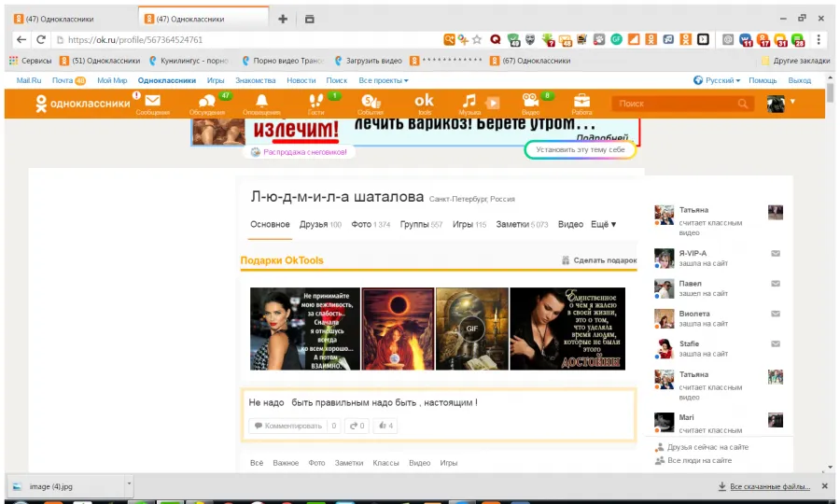
Task: Send message to Павел envelope icon
Action: [x=776, y=284]
